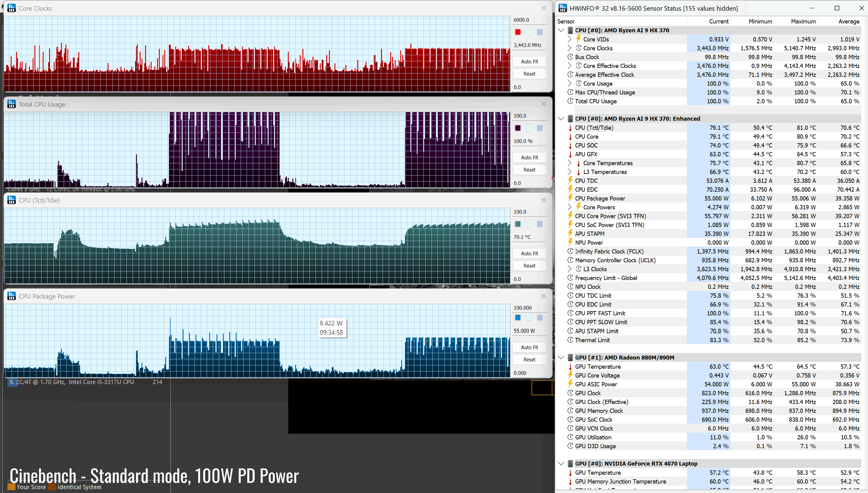868x493 pixels.
Task: Reset the CPU (Tctl/Tdie) graph
Action: click(x=529, y=266)
